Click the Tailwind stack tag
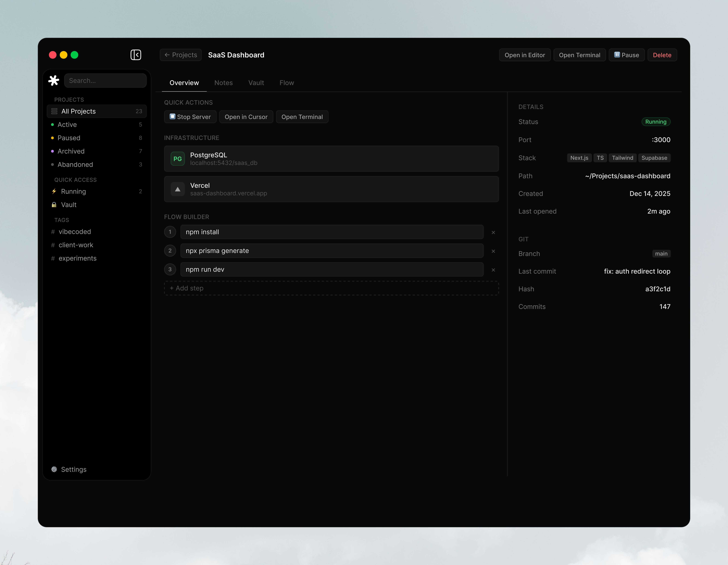 coord(622,158)
